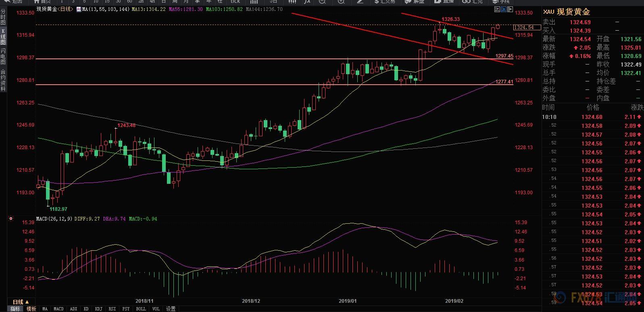Click the 现货黄金<日线> chart title
Viewport: 644px width, 312px height.
(55, 9)
